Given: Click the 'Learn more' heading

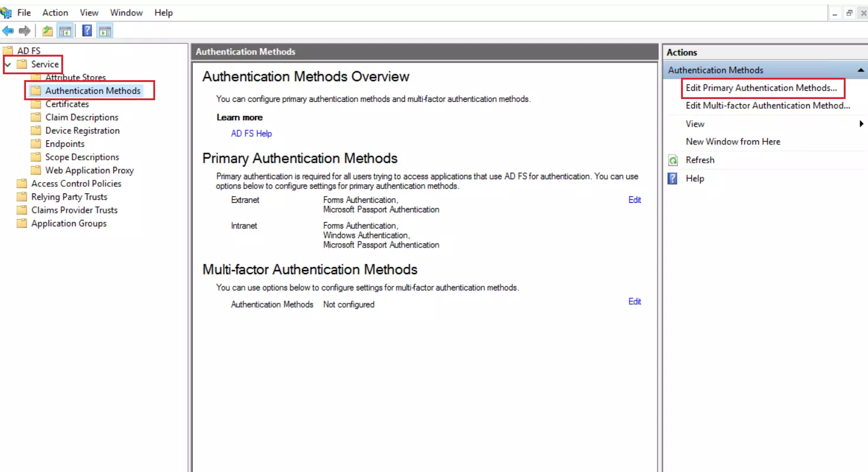Looking at the screenshot, I should pos(239,117).
